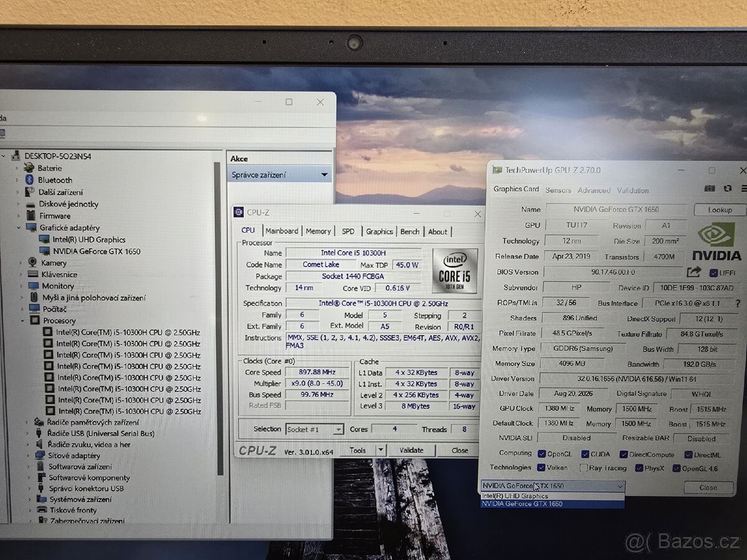This screenshot has height=560, width=747.
Task: Switch to the Mainboard tab in CPU-Z
Action: tap(282, 231)
